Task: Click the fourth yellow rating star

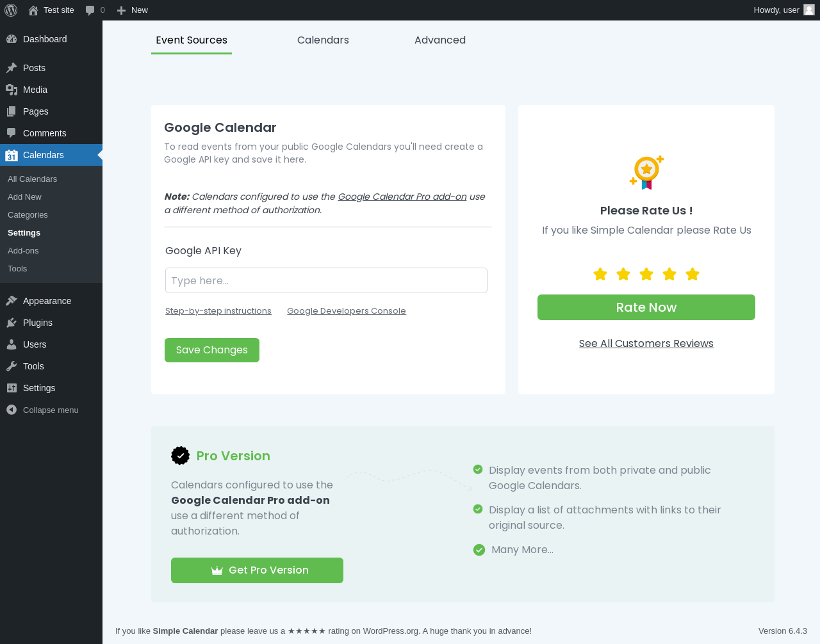Action: (x=669, y=275)
